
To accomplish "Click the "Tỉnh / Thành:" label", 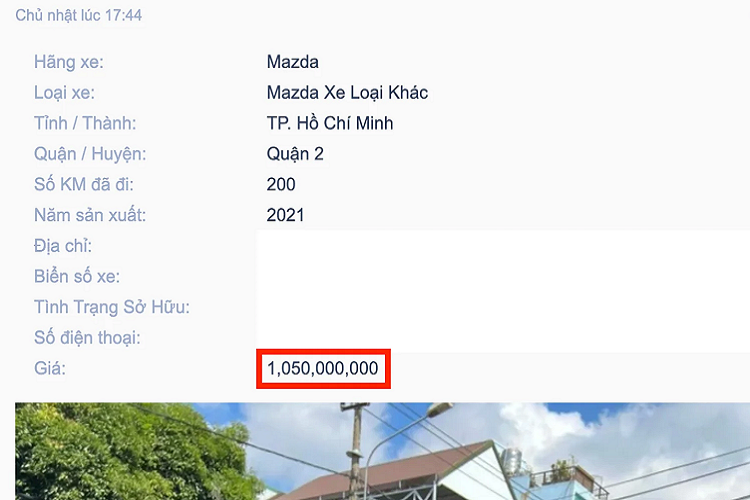I will tap(85, 123).
